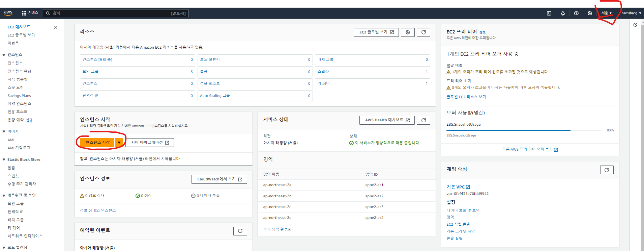Select Events in sidebar
Viewport: 644px width, 251px height.
(13, 43)
